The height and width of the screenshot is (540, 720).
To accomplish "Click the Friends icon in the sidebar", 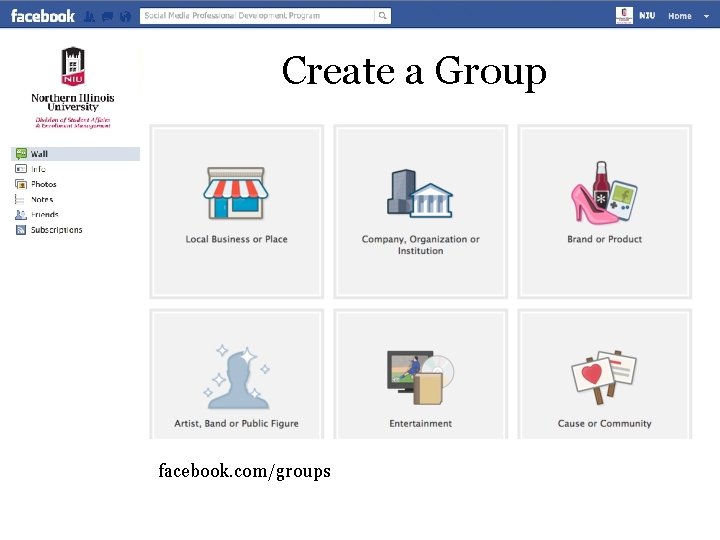I will pyautogui.click(x=21, y=214).
